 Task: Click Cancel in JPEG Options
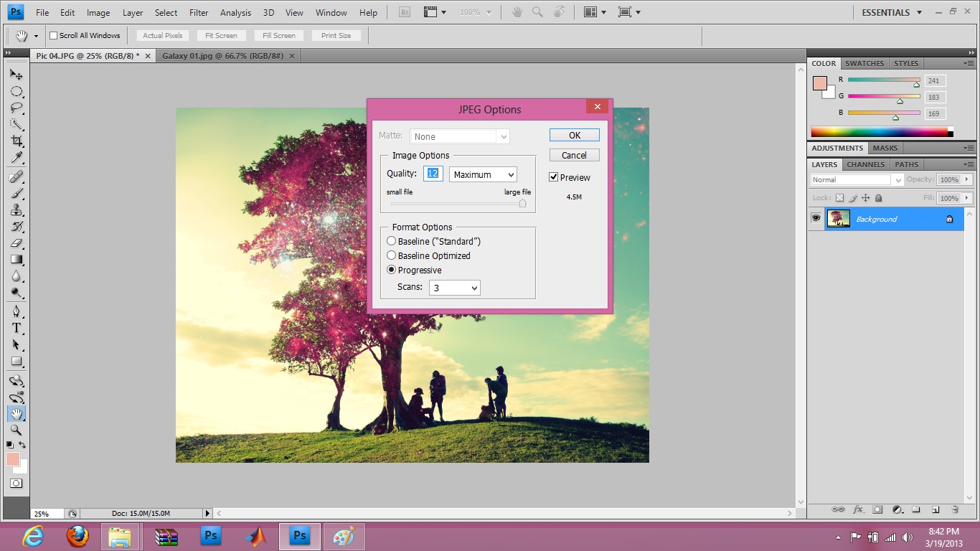574,155
